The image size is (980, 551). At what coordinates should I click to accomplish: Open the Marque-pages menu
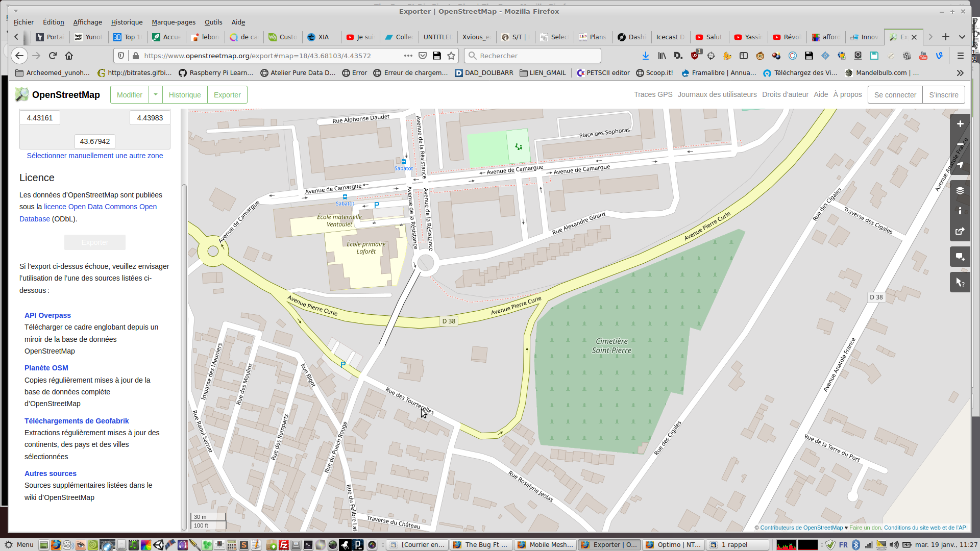tap(174, 22)
